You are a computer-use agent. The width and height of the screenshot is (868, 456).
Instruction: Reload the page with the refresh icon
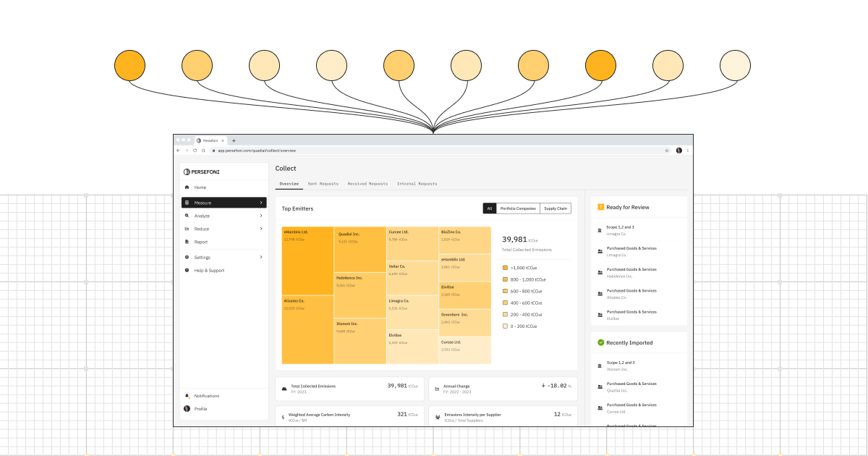point(195,150)
